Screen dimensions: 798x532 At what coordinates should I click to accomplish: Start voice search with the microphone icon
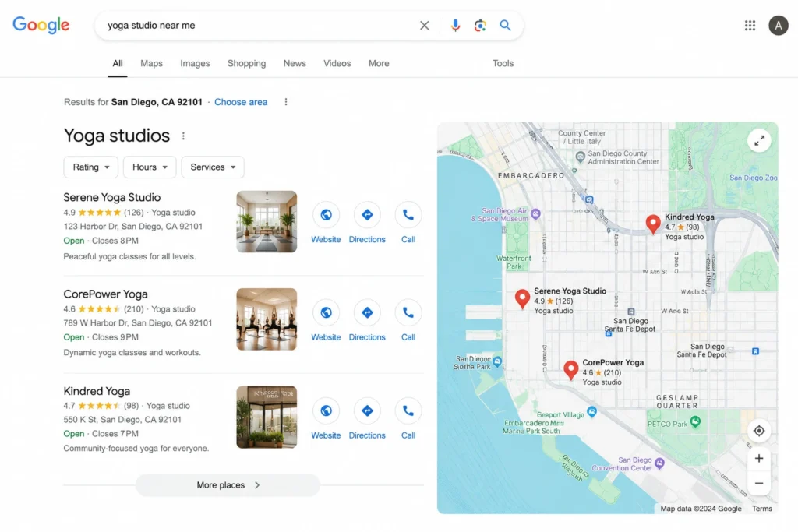tap(455, 26)
